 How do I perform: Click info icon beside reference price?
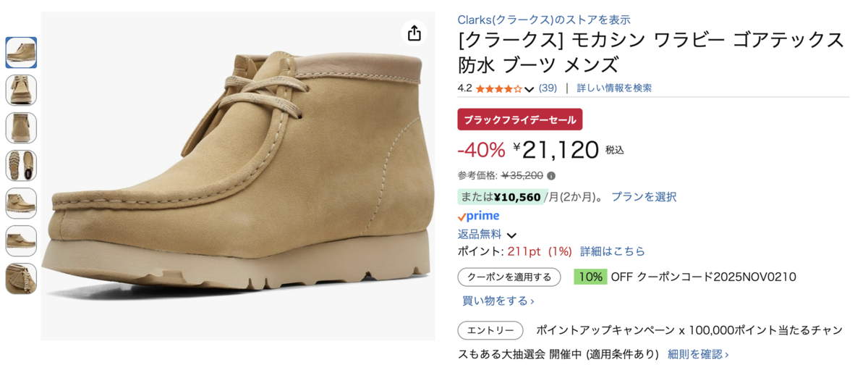tap(551, 175)
